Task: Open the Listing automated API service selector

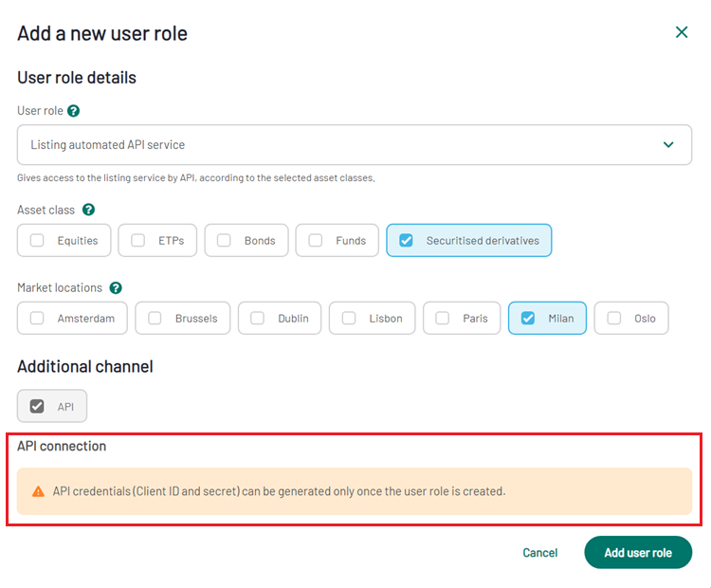Action: 341,145
